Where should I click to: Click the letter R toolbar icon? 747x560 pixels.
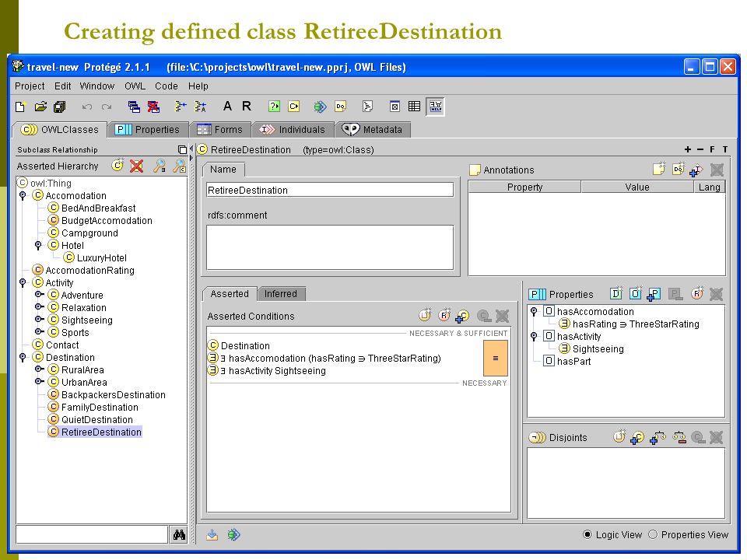(x=247, y=107)
